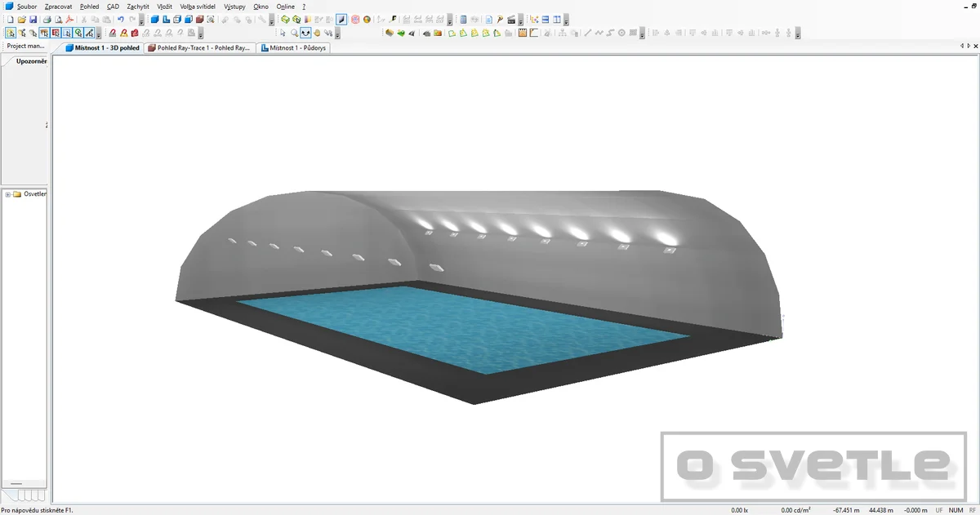Toggle the first highlighted selection filter button

click(11, 33)
